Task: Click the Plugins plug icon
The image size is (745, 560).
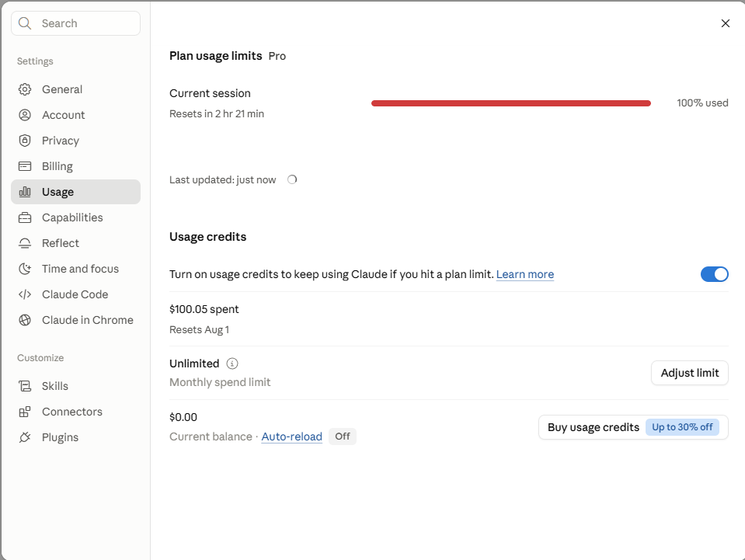Action: pos(25,437)
